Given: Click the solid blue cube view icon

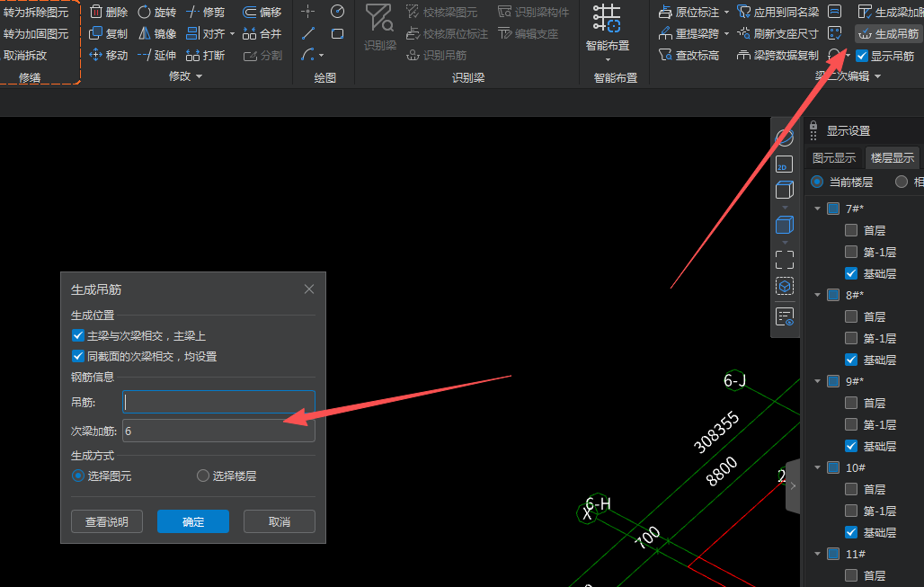Looking at the screenshot, I should 785,225.
